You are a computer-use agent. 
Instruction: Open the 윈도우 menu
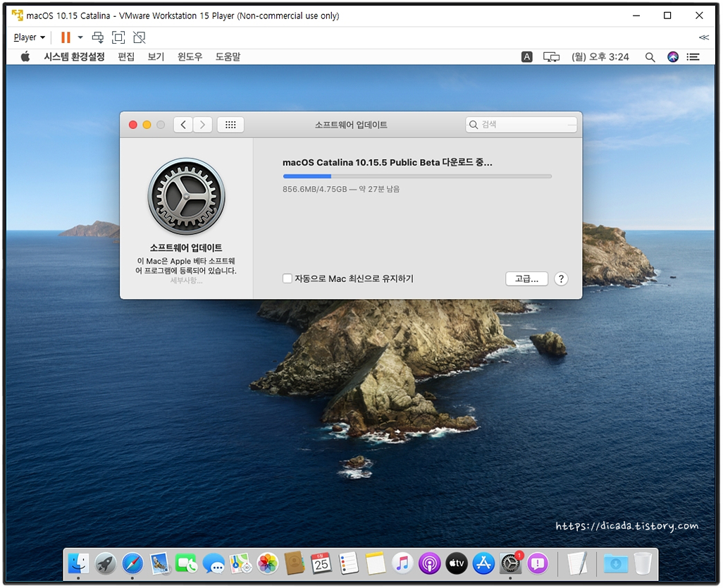[x=190, y=56]
